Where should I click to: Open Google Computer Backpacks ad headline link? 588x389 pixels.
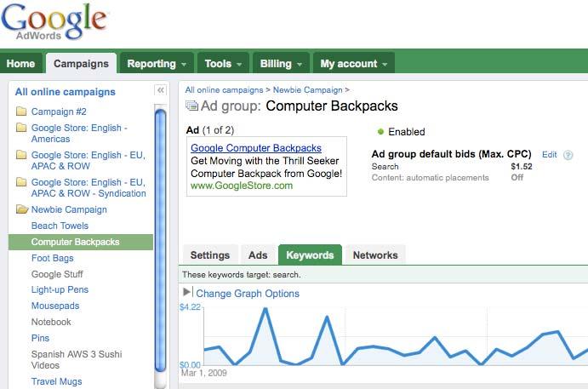tap(255, 148)
